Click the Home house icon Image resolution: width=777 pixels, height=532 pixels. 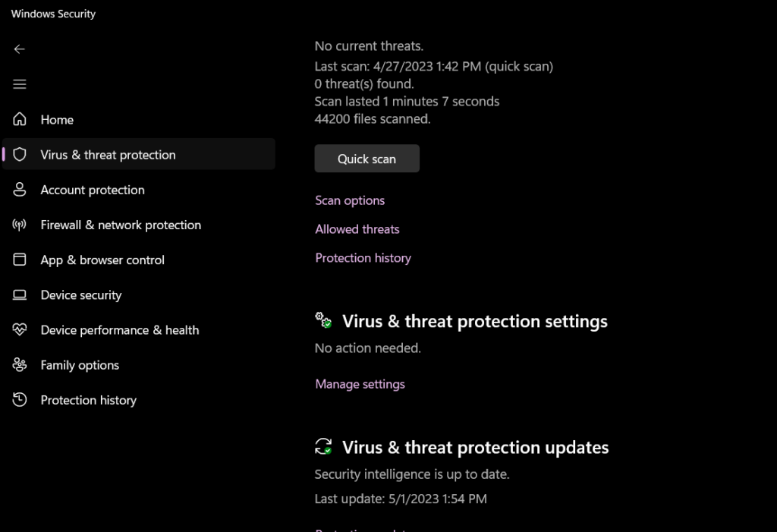[20, 120]
